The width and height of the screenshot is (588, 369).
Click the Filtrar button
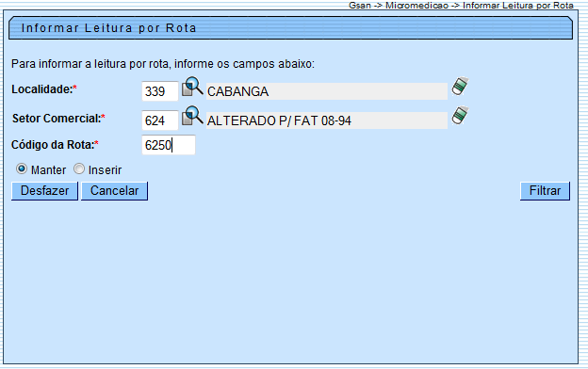545,191
